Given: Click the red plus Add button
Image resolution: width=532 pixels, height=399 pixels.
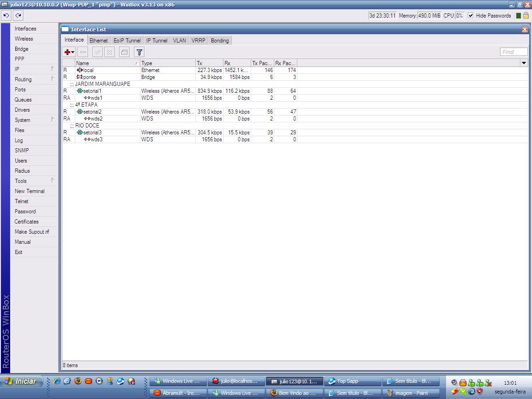Looking at the screenshot, I should 69,52.
